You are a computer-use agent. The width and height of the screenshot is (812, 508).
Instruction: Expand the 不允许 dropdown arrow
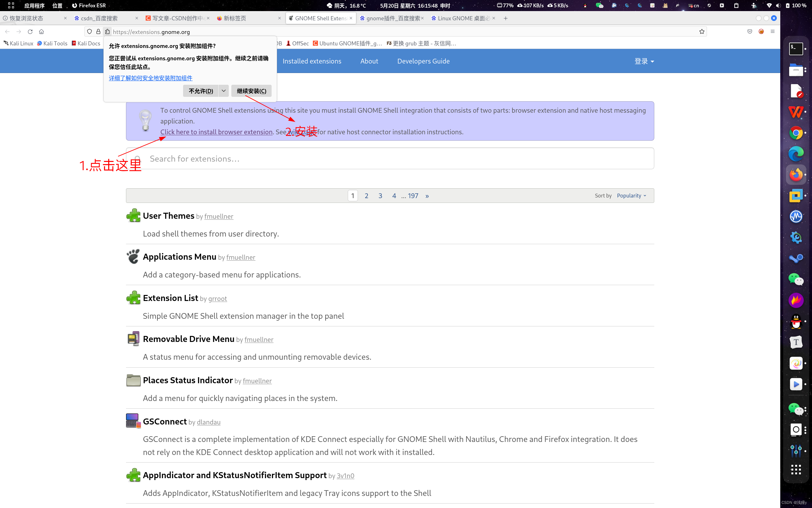pyautogui.click(x=224, y=91)
